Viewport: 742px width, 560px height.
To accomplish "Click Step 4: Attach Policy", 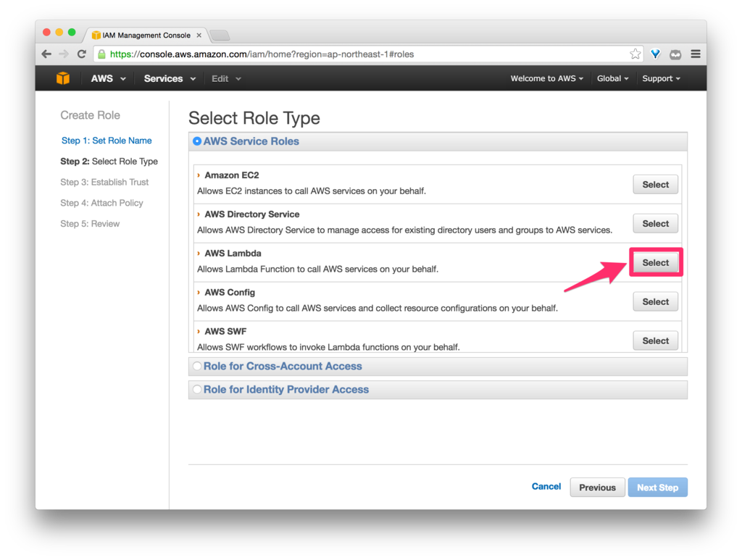I will (101, 203).
